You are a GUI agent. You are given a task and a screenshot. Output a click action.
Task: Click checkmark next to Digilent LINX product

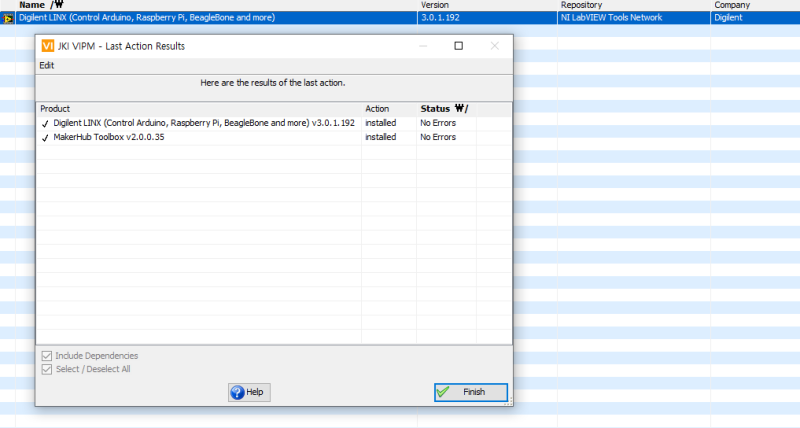[x=45, y=123]
